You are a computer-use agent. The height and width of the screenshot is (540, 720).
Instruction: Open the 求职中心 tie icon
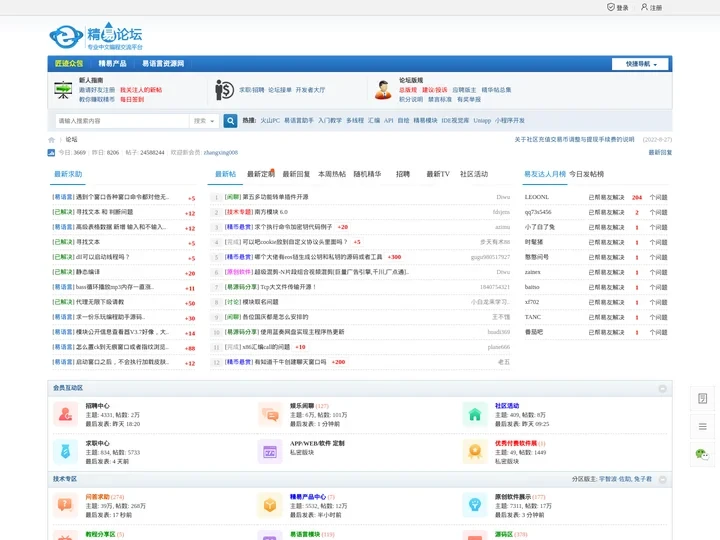[x=66, y=452]
